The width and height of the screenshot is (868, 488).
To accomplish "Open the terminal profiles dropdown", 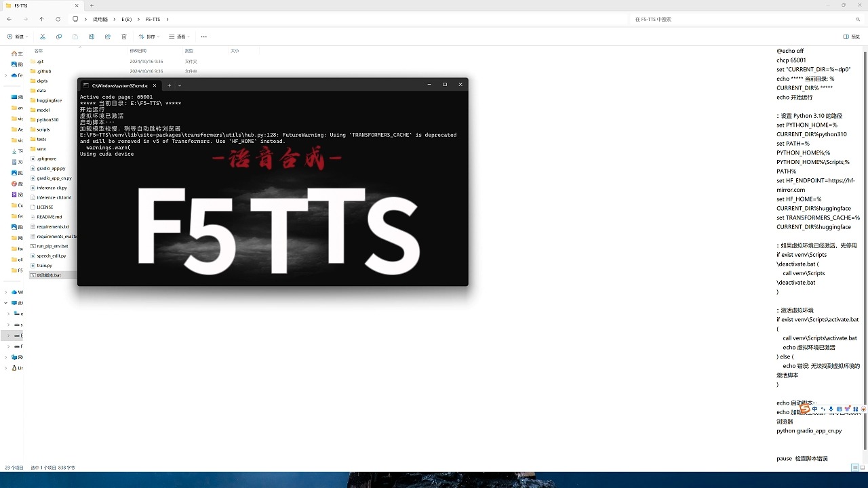I will click(x=180, y=85).
